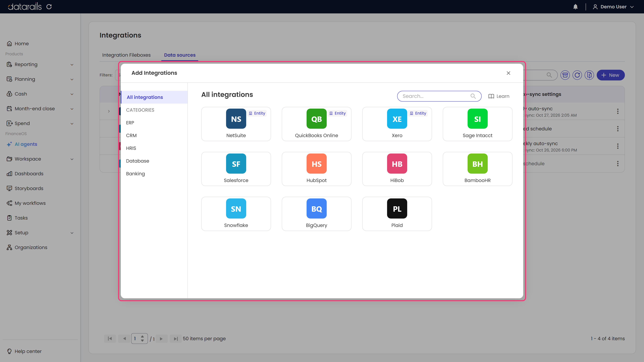The width and height of the screenshot is (644, 362).
Task: Expand the Spend sidebar section
Action: pos(40,123)
